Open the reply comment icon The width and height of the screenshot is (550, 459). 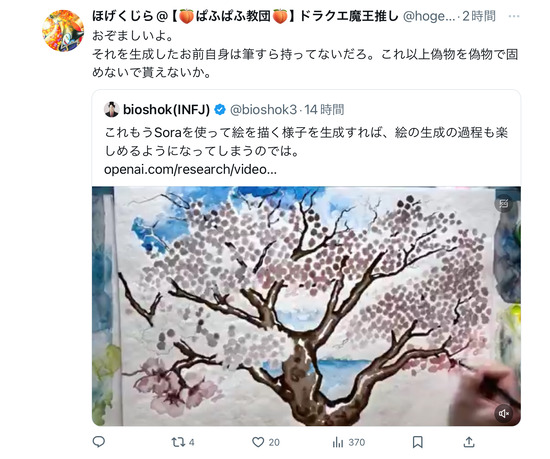[x=99, y=441]
